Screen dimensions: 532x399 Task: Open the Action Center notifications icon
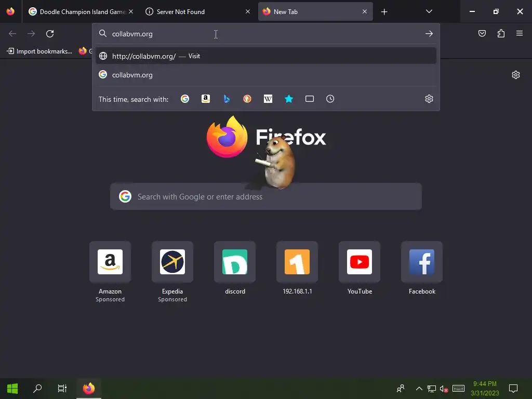[513, 389]
